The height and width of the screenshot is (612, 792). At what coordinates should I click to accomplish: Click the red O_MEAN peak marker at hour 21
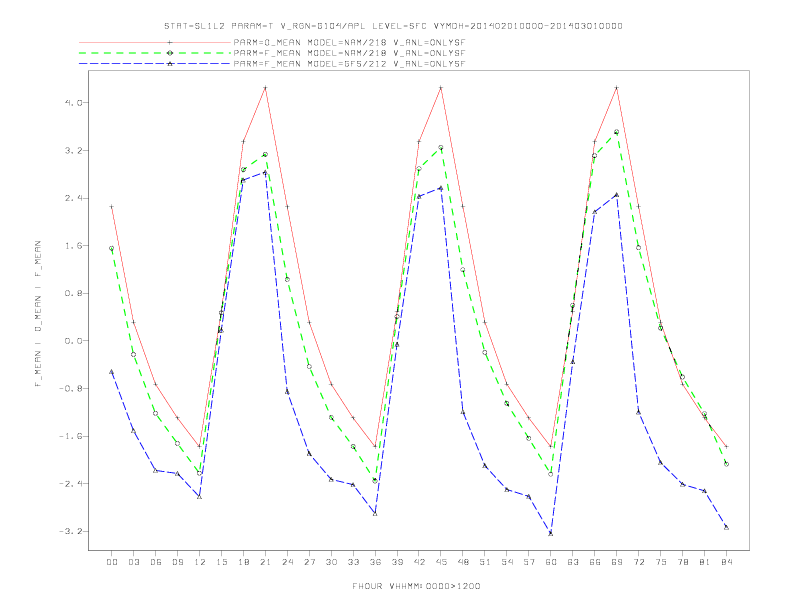coord(265,88)
